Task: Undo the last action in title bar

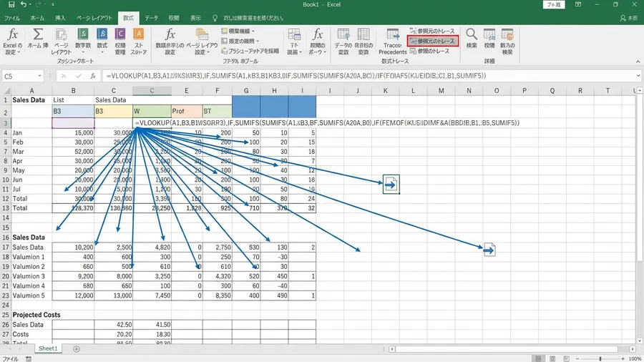Action: [24, 4]
